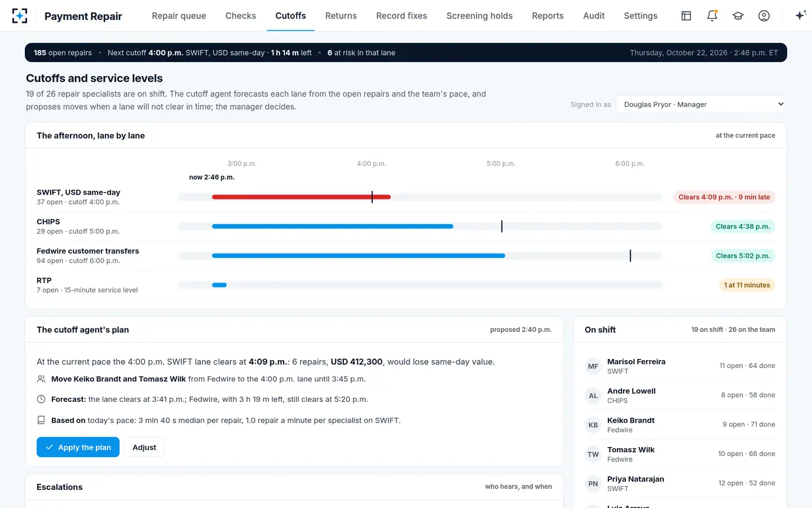The height and width of the screenshot is (508, 812).
Task: Click the "1 at 11 minutes" RTP badge
Action: point(747,285)
